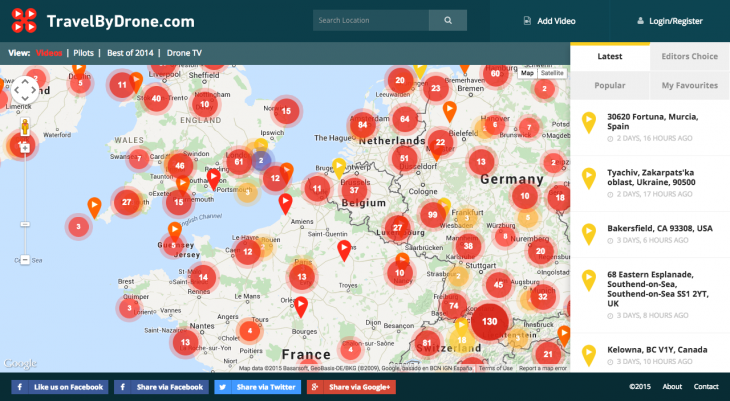Open the cluster marker numbered 130

tap(490, 322)
